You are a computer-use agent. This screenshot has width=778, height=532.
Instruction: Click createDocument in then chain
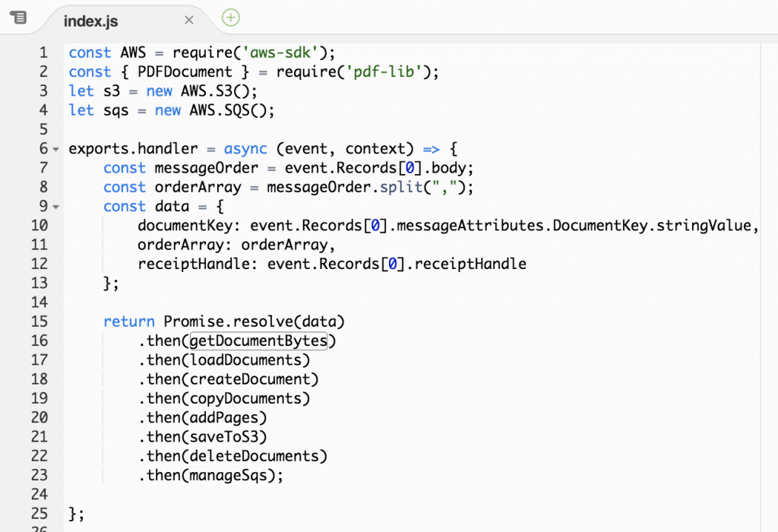pos(249,380)
